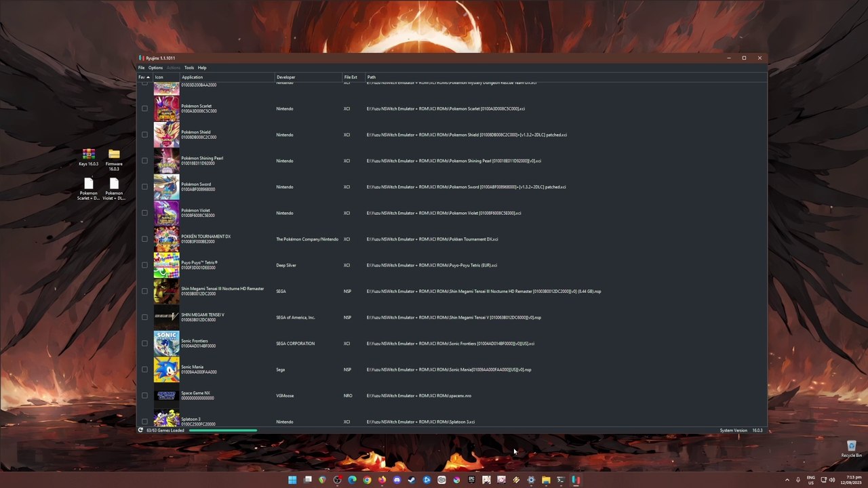Switch the ENG US input language

[x=811, y=480]
